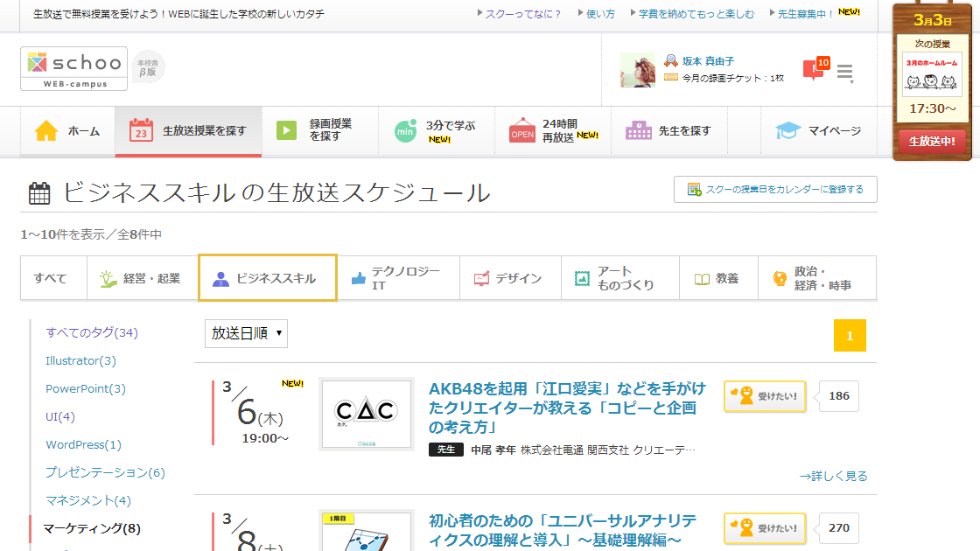The image size is (980, 551).
Task: Select 教養 category filter
Action: click(x=718, y=278)
